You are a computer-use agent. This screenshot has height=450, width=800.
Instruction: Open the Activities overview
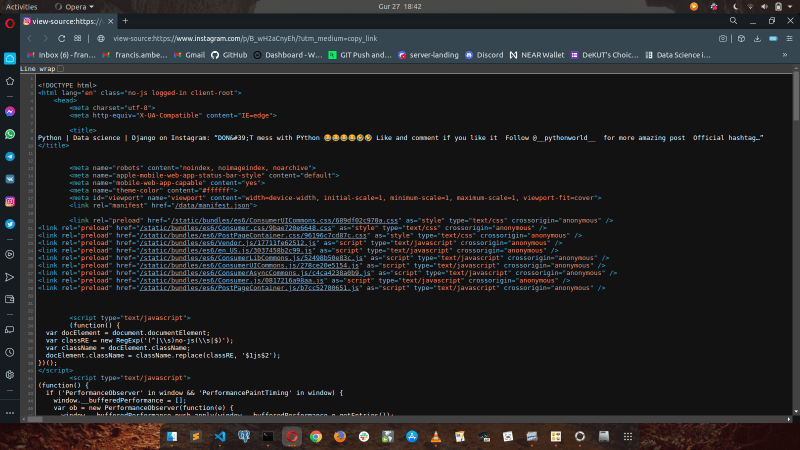click(x=21, y=7)
